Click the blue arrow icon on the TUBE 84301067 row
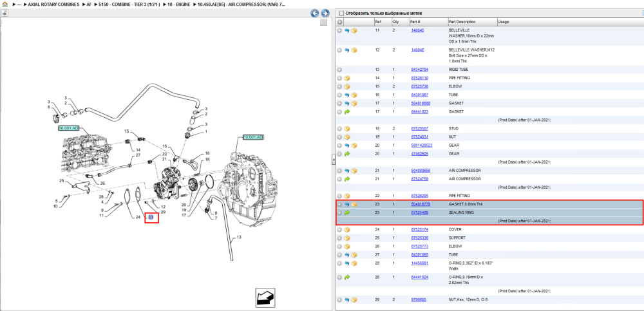Screen dimensions: 644x311 click(346, 95)
